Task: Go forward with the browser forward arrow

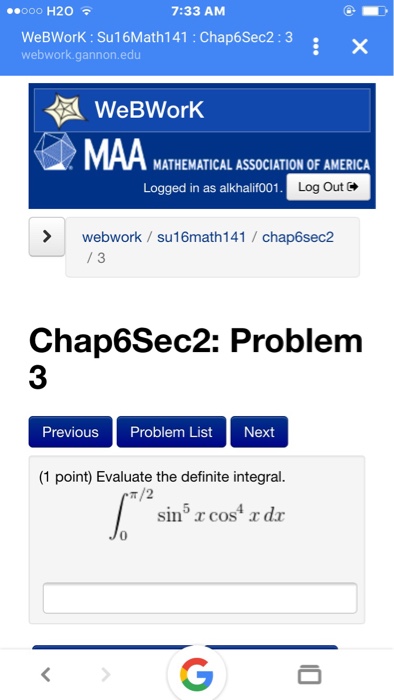Action: 105,675
